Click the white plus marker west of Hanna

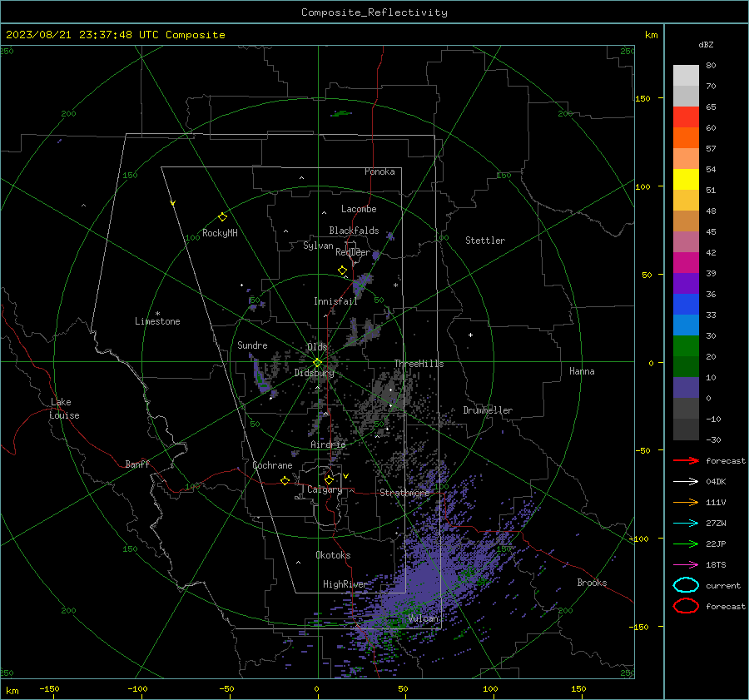tap(470, 335)
